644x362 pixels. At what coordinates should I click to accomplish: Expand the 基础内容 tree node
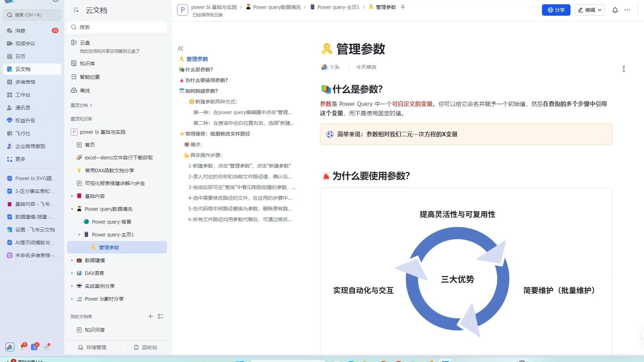72,196
